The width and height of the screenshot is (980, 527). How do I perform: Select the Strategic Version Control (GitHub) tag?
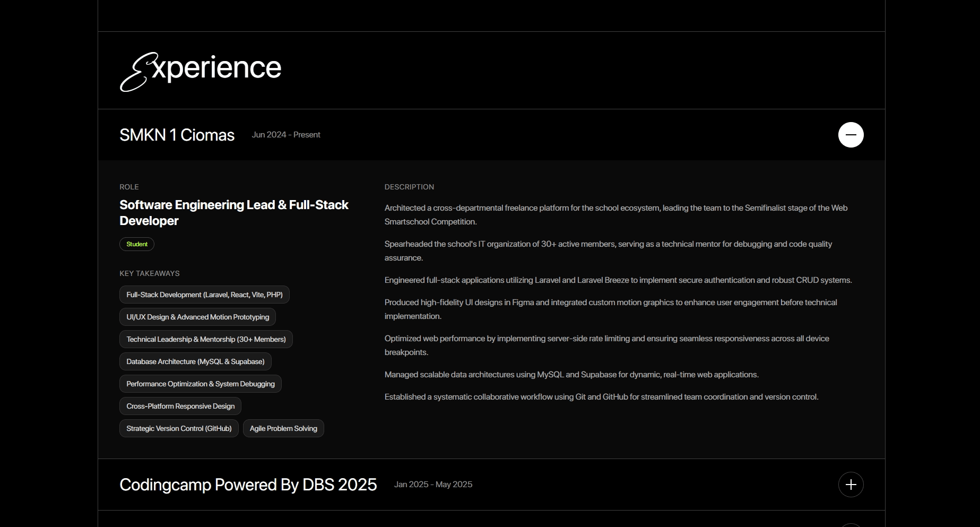coord(179,428)
